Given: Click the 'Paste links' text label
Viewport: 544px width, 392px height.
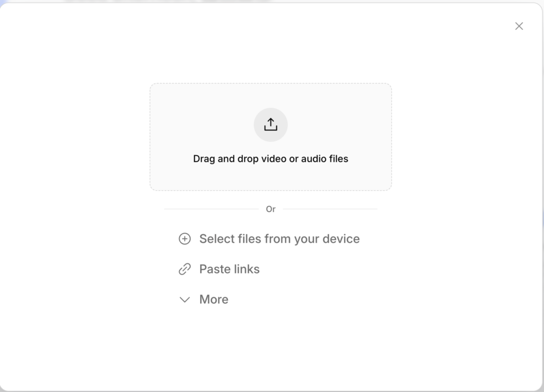Looking at the screenshot, I should pyautogui.click(x=229, y=269).
